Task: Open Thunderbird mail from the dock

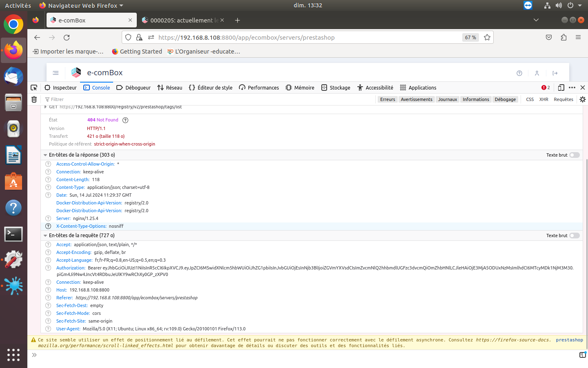Action: [13, 76]
